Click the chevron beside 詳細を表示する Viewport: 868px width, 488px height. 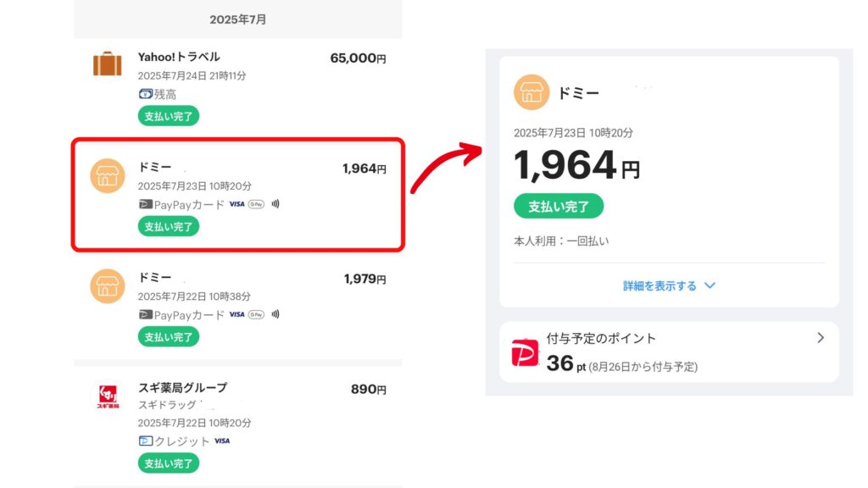pos(709,286)
